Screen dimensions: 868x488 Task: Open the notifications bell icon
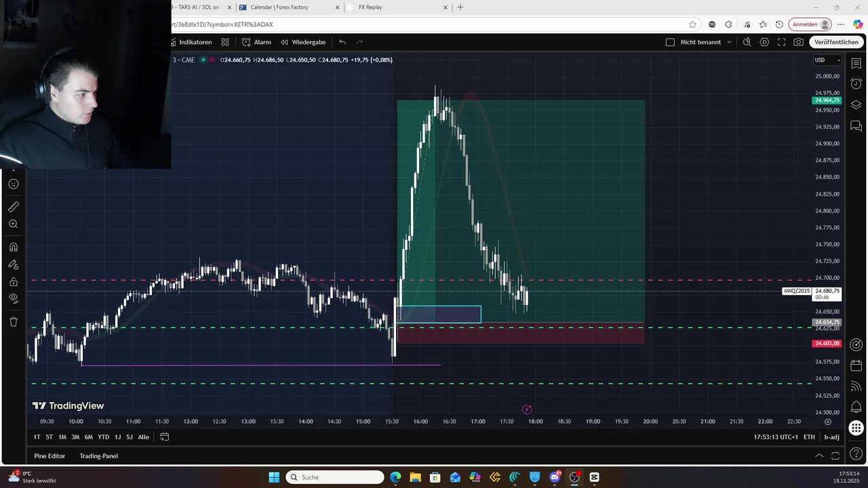(856, 407)
